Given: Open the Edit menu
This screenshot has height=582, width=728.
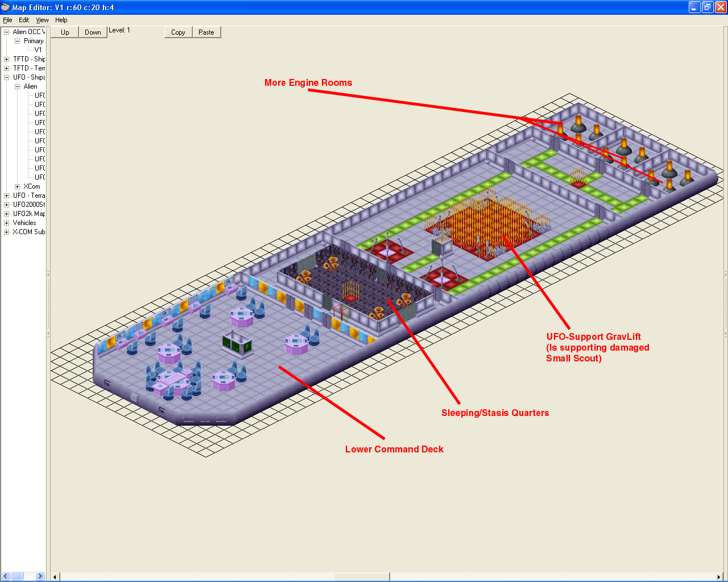Looking at the screenshot, I should coord(24,20).
